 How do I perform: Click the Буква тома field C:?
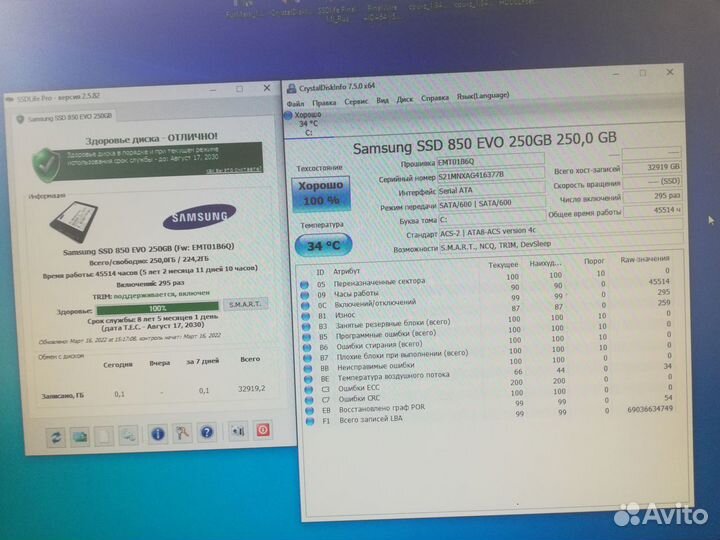point(492,218)
